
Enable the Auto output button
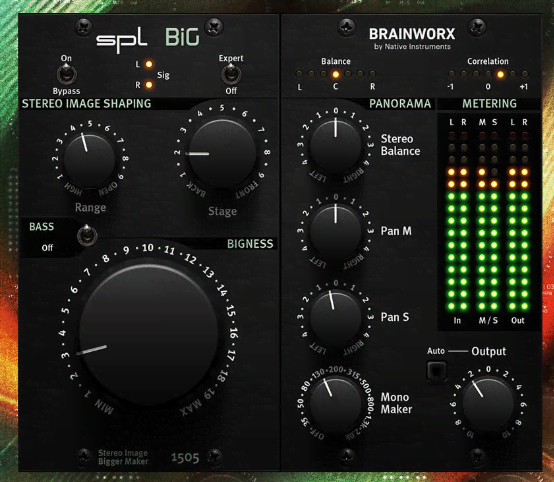[x=437, y=371]
